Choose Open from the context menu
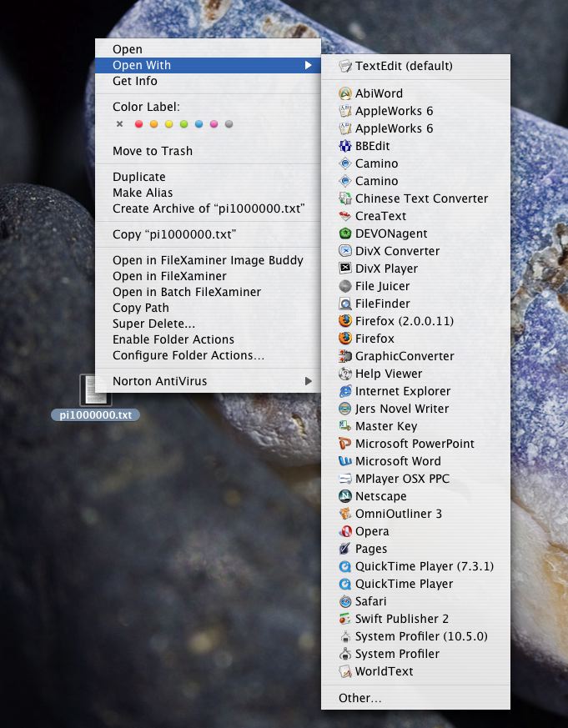The image size is (568, 728). pyautogui.click(x=208, y=49)
